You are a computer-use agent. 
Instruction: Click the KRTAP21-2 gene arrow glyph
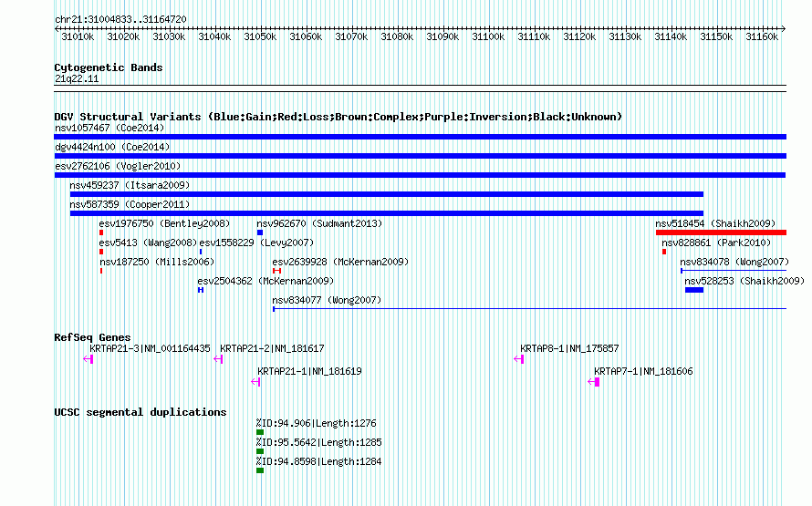coord(219,359)
